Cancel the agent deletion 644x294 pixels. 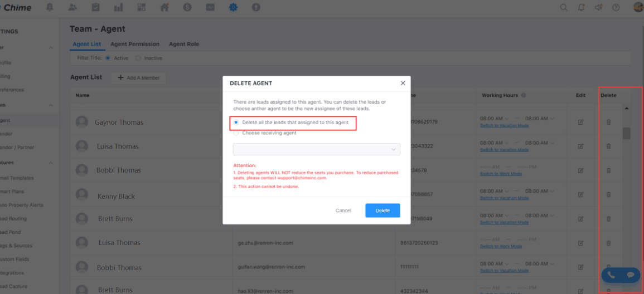point(343,210)
